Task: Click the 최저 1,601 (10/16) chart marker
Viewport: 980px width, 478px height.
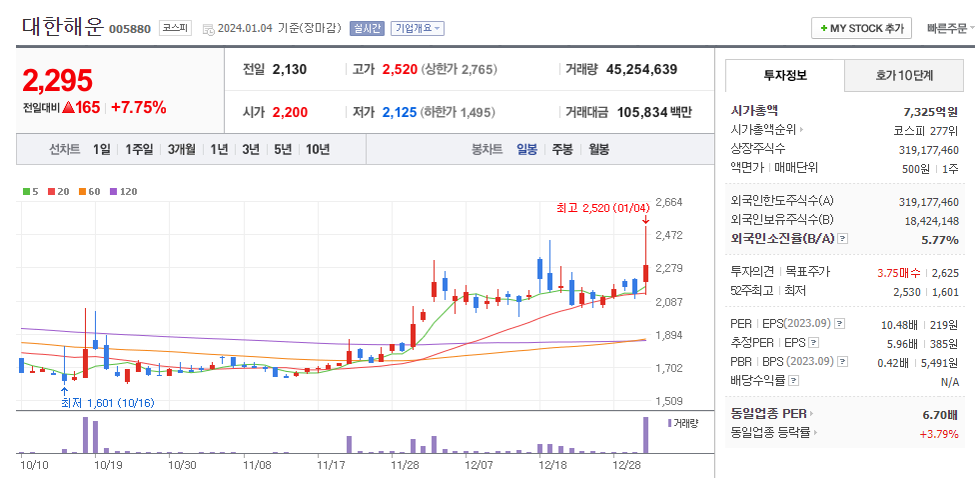Action: [107, 403]
